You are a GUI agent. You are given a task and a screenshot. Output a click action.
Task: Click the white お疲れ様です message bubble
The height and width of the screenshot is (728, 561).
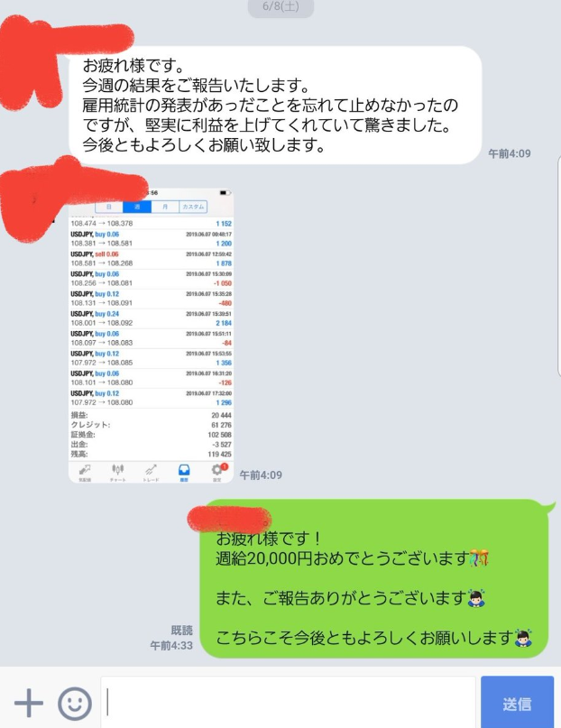pyautogui.click(x=275, y=105)
